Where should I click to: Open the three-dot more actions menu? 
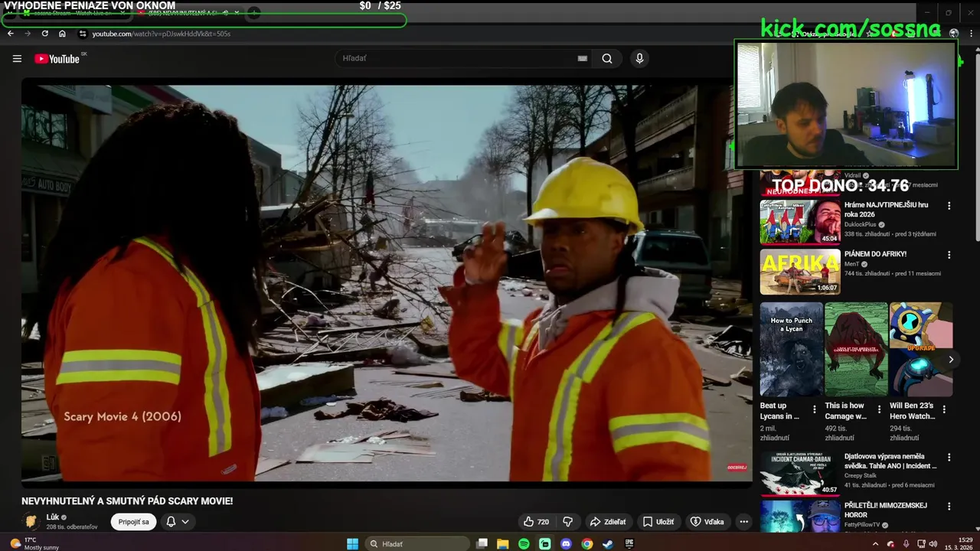(743, 522)
